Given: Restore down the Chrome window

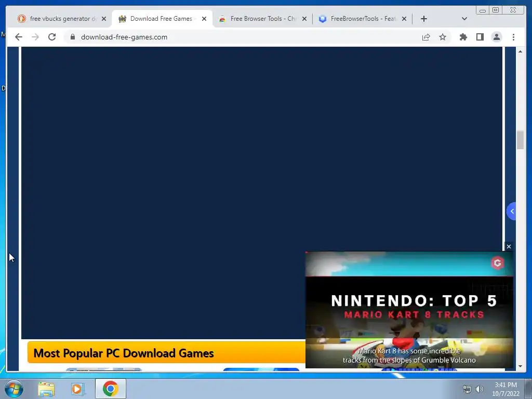Looking at the screenshot, I should [495, 10].
